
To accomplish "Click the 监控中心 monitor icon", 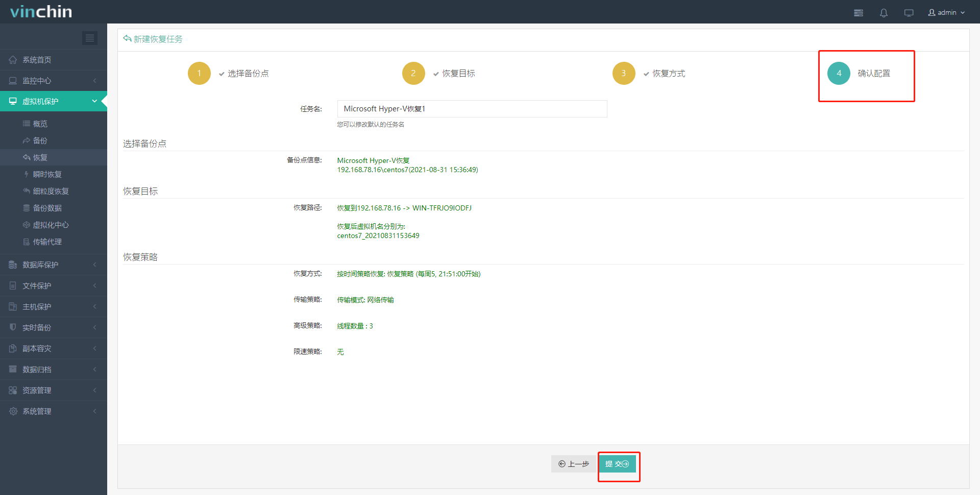I will 13,81.
